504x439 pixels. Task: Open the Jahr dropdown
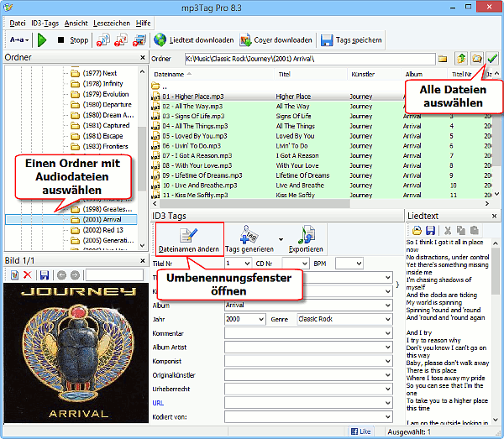pos(261,319)
